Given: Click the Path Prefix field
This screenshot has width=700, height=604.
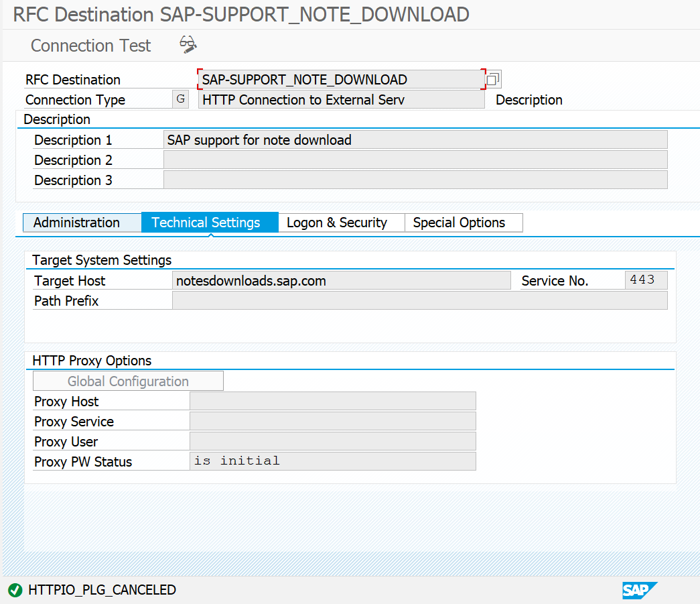Looking at the screenshot, I should click(x=419, y=301).
